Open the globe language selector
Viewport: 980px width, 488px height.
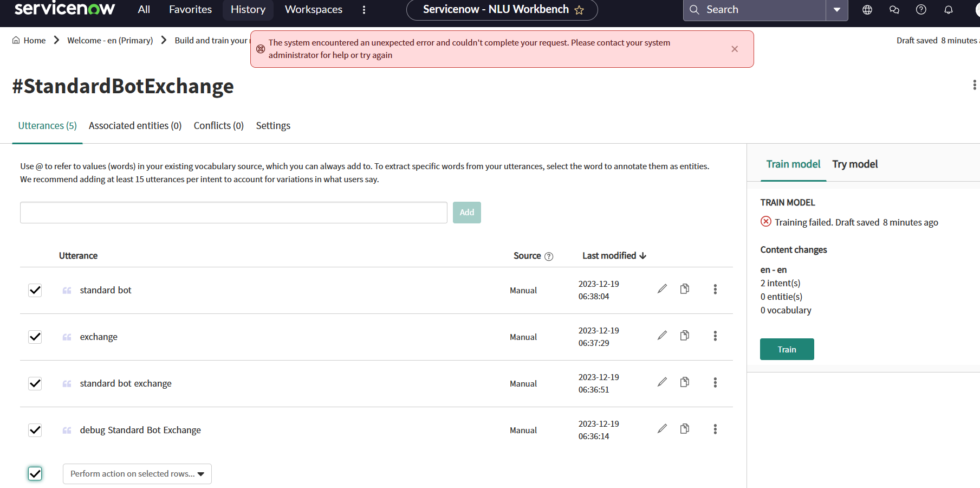[867, 9]
